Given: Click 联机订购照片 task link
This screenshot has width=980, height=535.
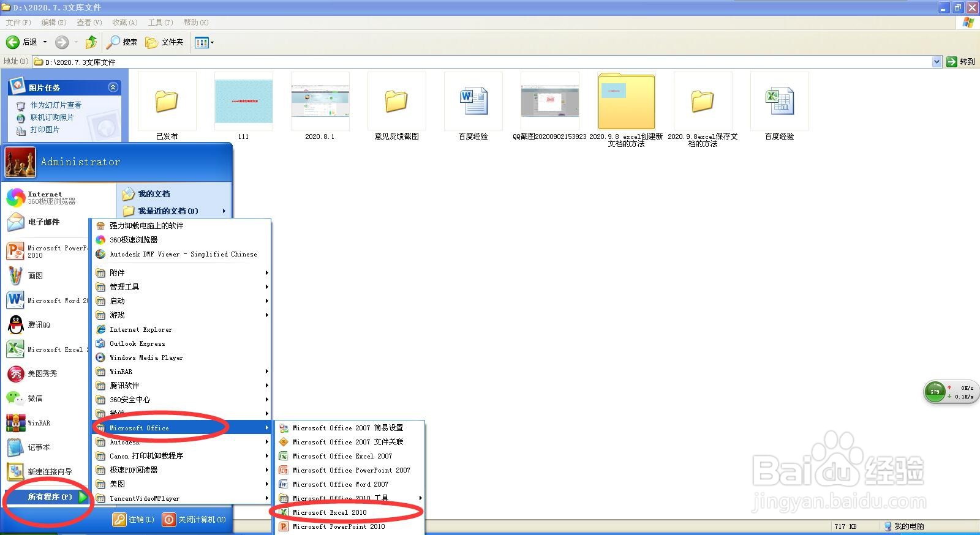Looking at the screenshot, I should pyautogui.click(x=52, y=118).
